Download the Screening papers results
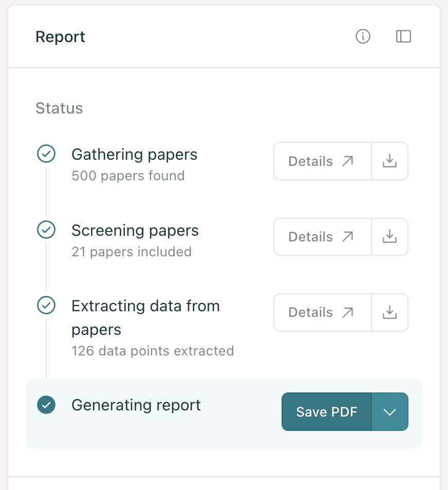Image resolution: width=448 pixels, height=490 pixels. 389,237
